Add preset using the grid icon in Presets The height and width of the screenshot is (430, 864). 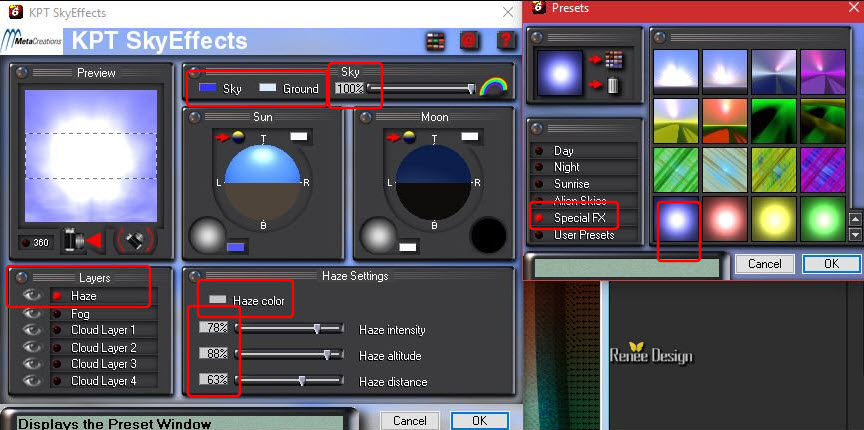click(614, 60)
